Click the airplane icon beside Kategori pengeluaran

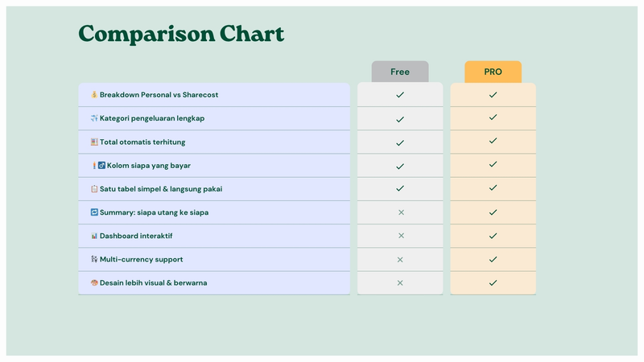[94, 118]
